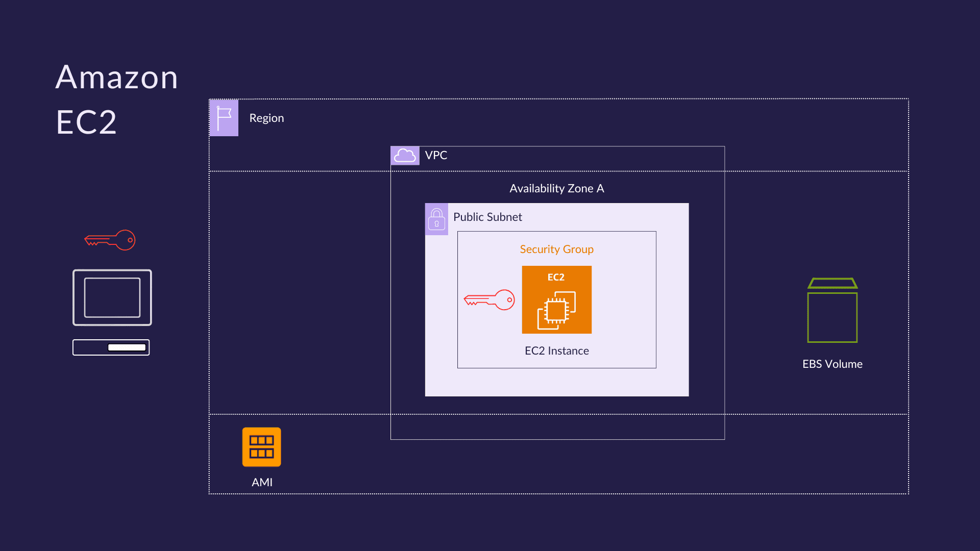Select the orange "Security Group" text
The height and width of the screenshot is (551, 980).
(556, 249)
